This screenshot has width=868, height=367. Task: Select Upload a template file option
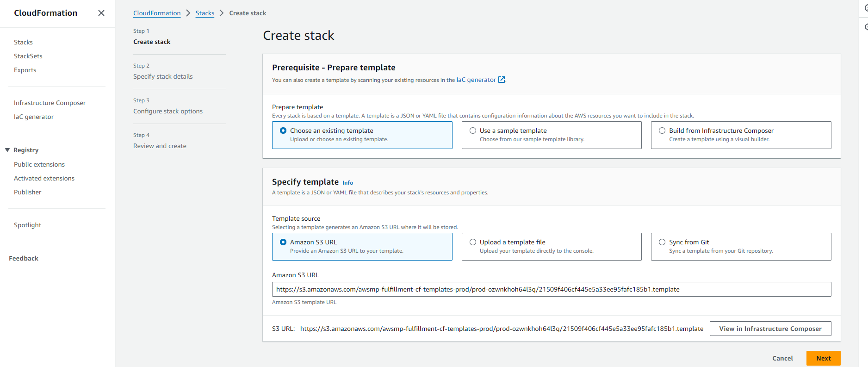(552, 247)
